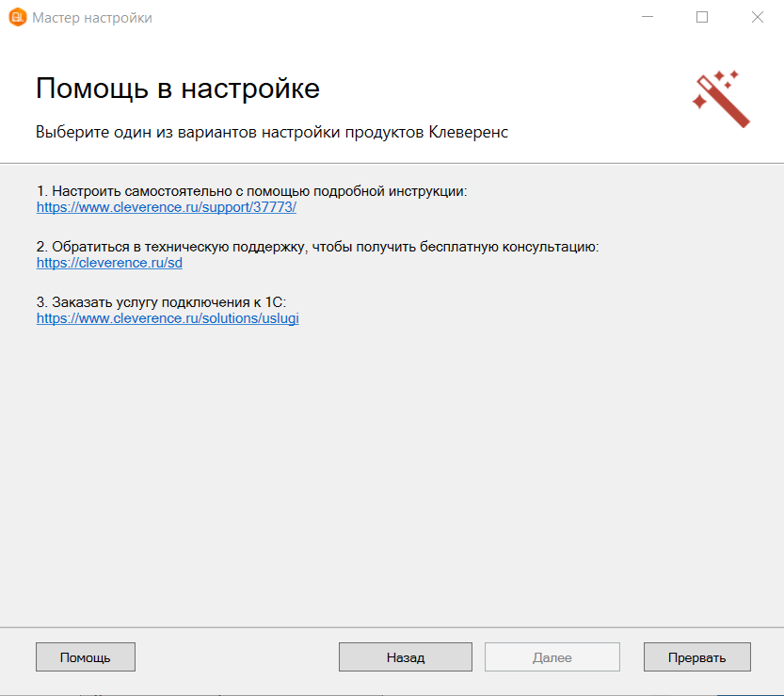
Task: Click the Выберите один из вариантов subtitle
Action: (x=271, y=133)
